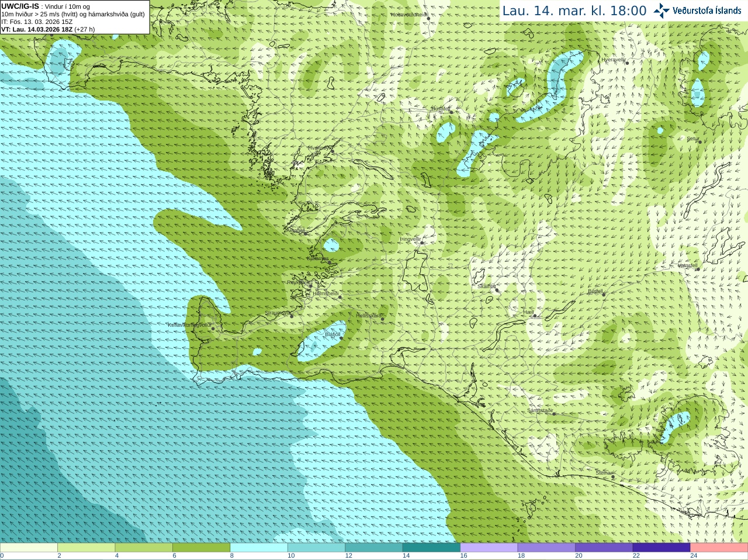748x560 pixels.
Task: Click the 2–4 m/s light green swatch
Action: pos(86,548)
